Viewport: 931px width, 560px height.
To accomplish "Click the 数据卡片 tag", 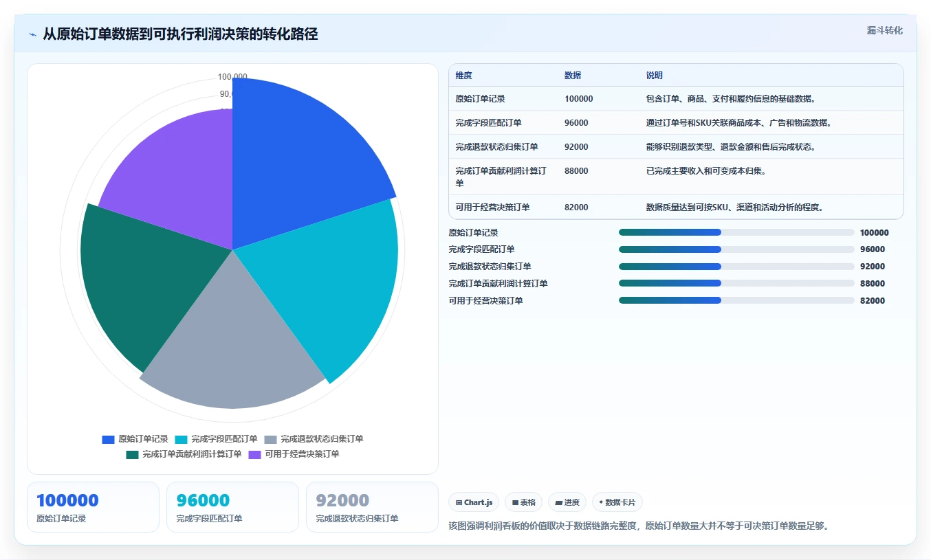I will [x=617, y=502].
